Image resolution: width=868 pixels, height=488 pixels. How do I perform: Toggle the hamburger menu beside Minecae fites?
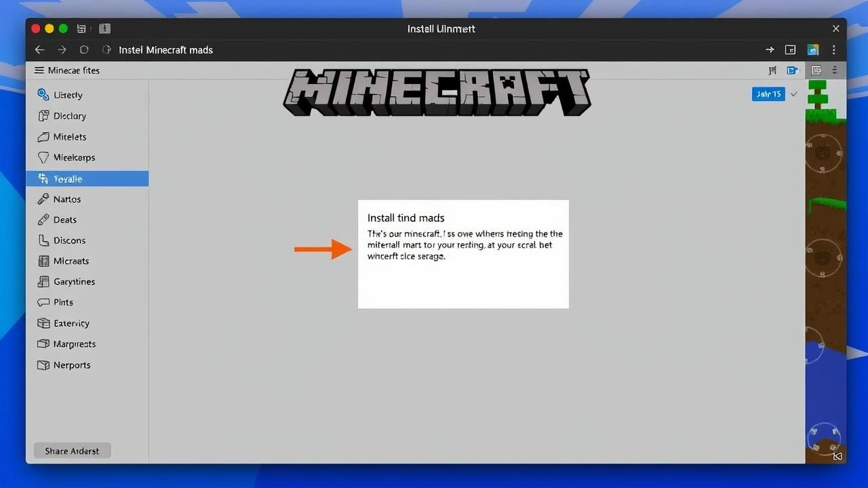point(39,70)
